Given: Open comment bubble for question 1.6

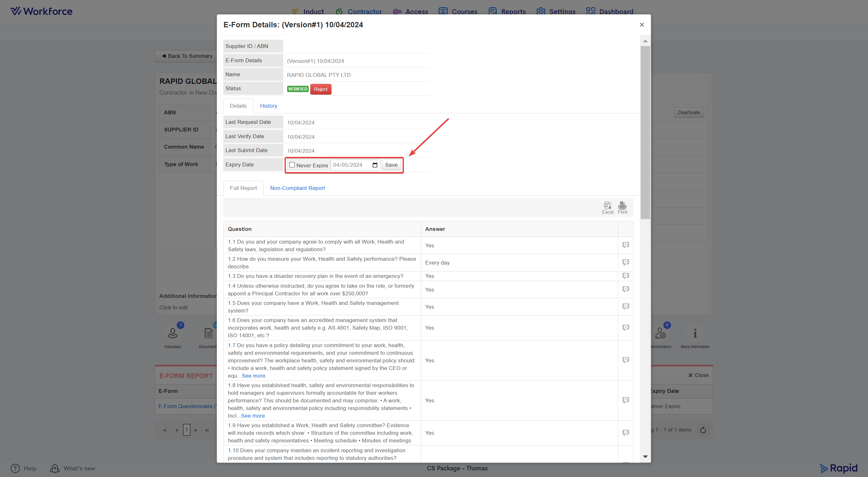Looking at the screenshot, I should (x=625, y=327).
